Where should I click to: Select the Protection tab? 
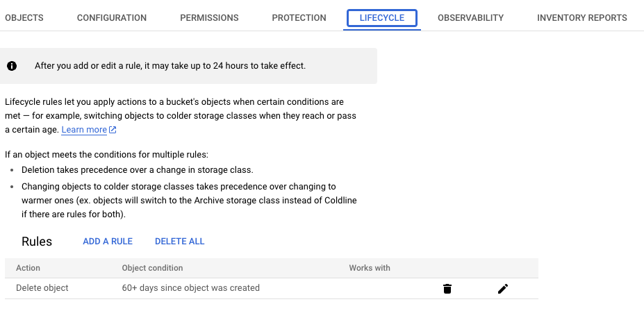(299, 18)
